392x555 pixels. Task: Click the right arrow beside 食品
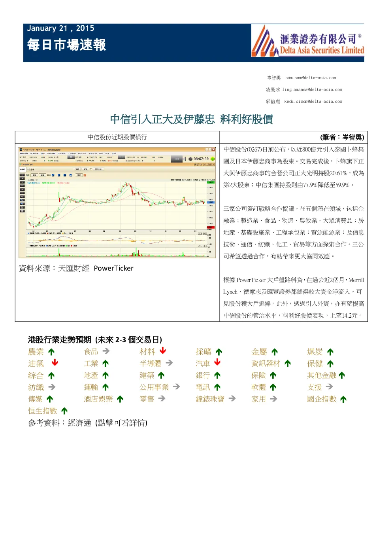106,351
